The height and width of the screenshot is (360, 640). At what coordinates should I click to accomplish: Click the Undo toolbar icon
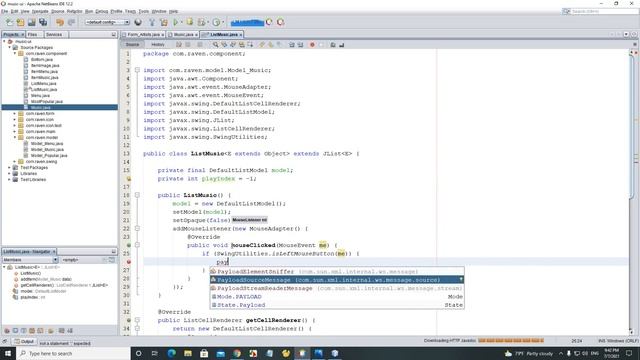click(60, 22)
